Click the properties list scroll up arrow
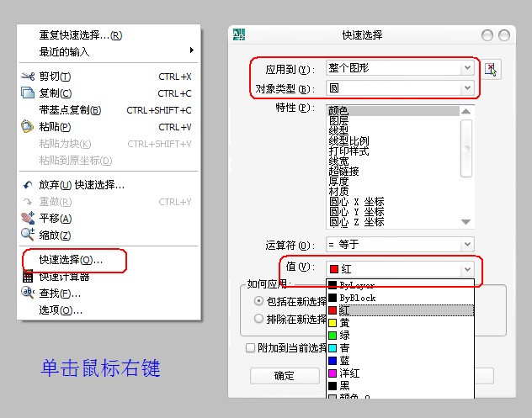 click(x=466, y=111)
